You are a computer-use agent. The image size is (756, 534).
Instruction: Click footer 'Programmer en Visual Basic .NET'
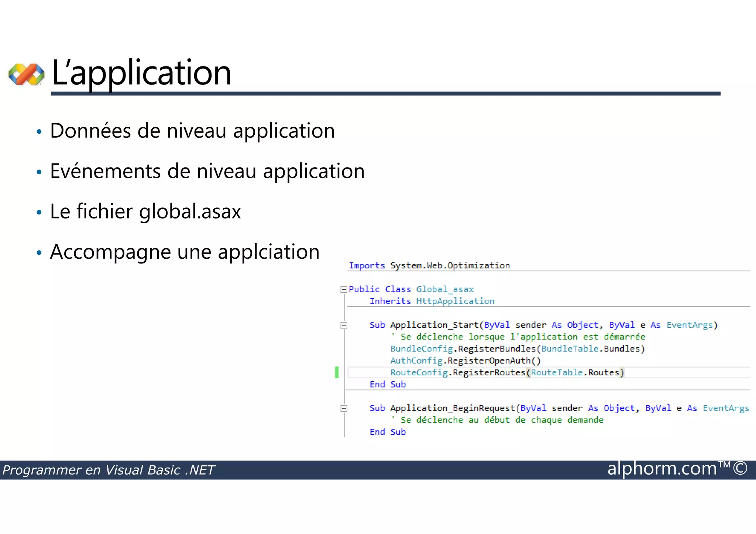pyautogui.click(x=109, y=471)
